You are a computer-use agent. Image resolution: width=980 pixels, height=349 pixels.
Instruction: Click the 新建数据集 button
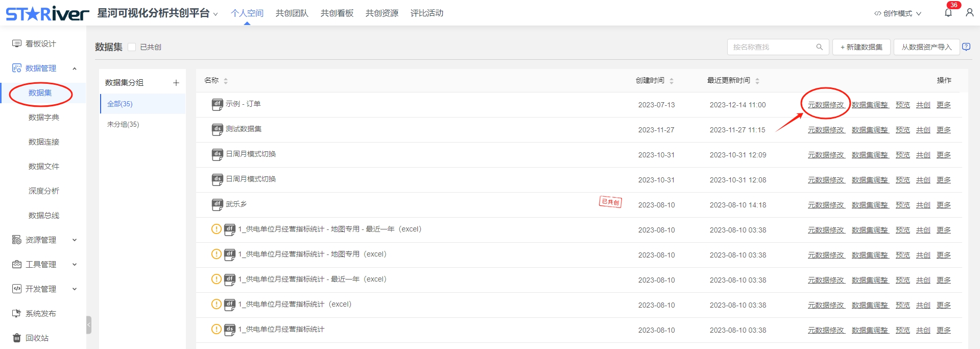(x=861, y=47)
